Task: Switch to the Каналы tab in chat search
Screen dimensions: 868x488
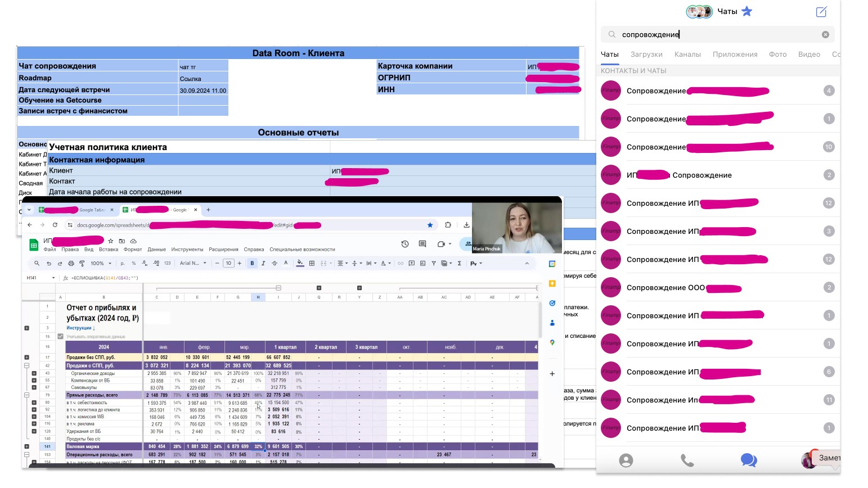Action: coord(687,55)
